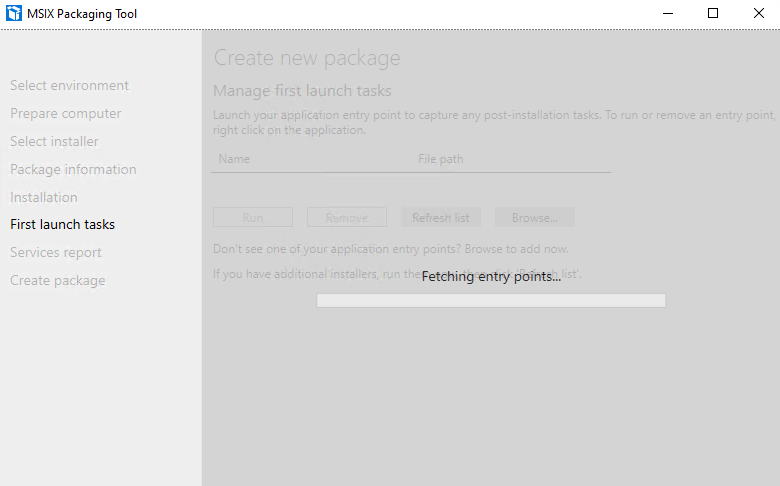
Task: Click the Browse... button
Action: coord(535,217)
